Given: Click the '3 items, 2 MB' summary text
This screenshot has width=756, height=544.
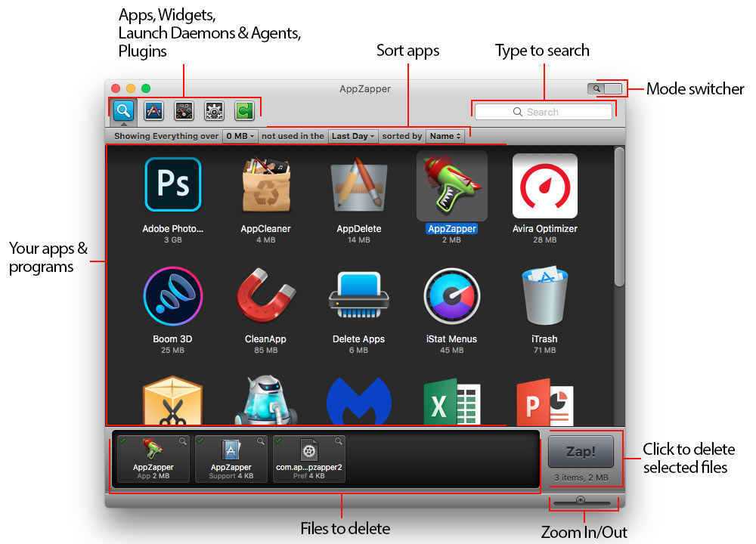Looking at the screenshot, I should pyautogui.click(x=581, y=478).
